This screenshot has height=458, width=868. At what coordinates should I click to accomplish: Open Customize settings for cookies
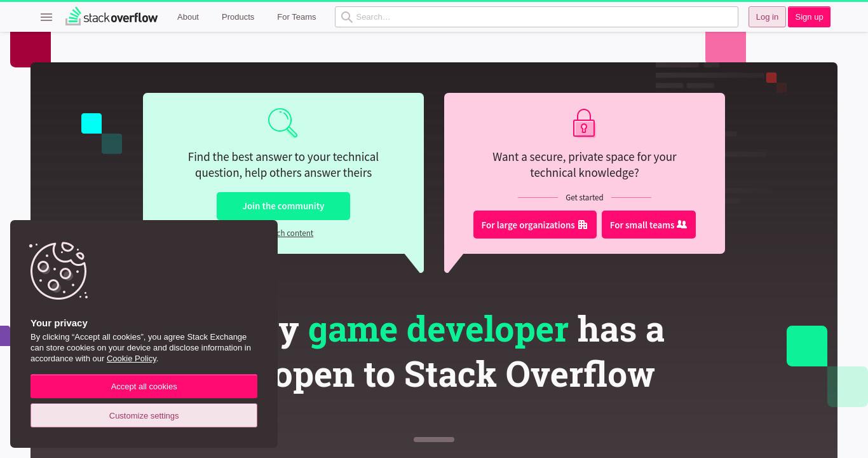(144, 415)
